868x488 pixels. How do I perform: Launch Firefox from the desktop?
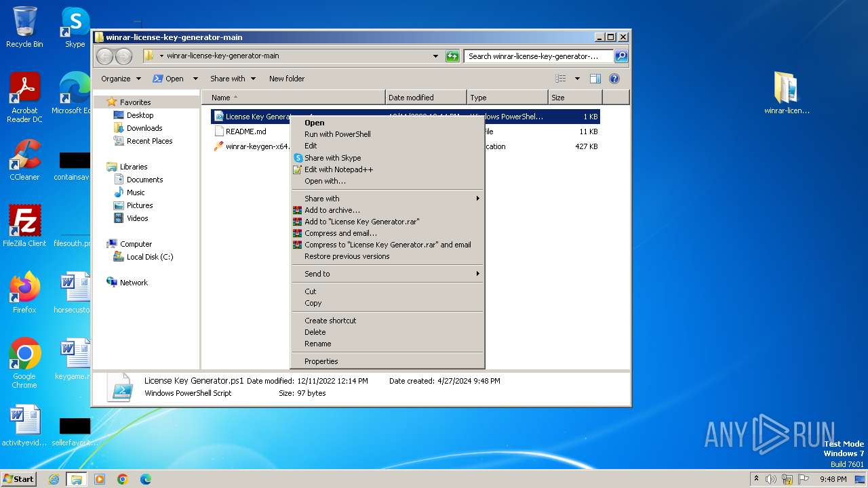pyautogui.click(x=24, y=292)
